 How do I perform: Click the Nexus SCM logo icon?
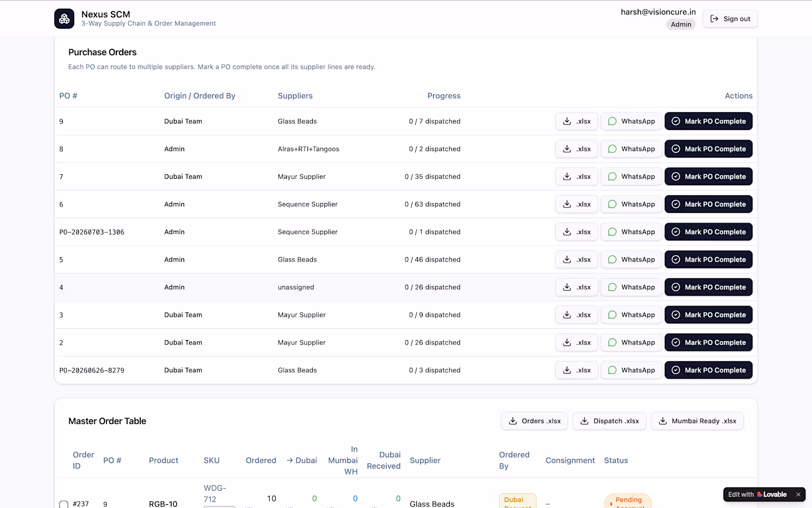tap(64, 18)
